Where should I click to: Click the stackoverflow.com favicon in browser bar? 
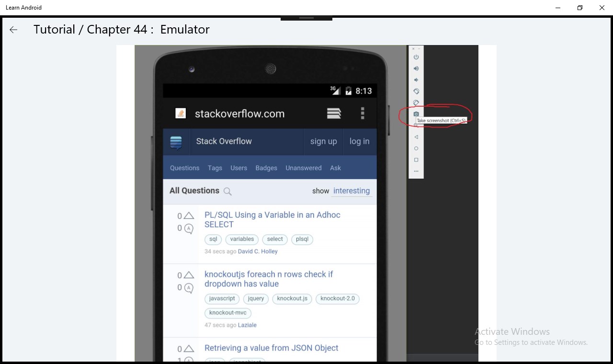point(181,114)
